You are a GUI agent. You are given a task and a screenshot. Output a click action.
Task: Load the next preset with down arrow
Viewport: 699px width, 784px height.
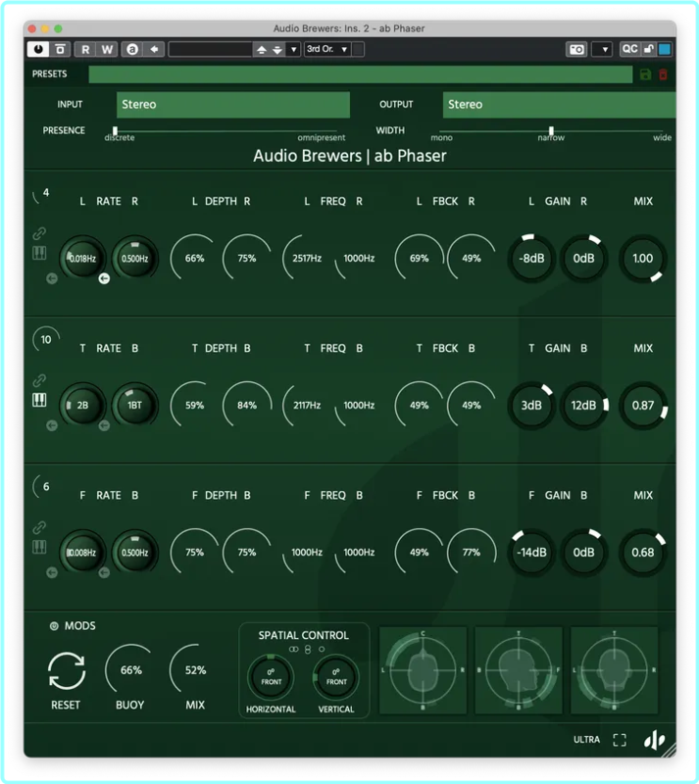(x=277, y=50)
